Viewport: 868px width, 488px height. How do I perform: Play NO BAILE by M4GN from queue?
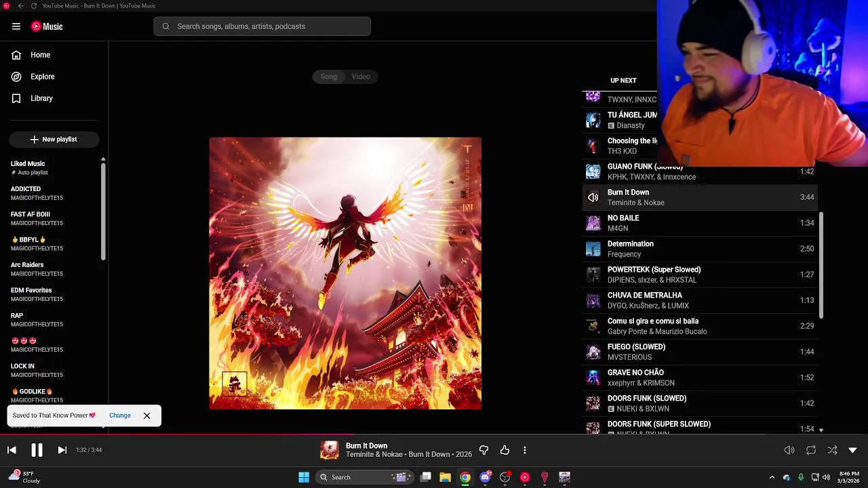pos(700,223)
